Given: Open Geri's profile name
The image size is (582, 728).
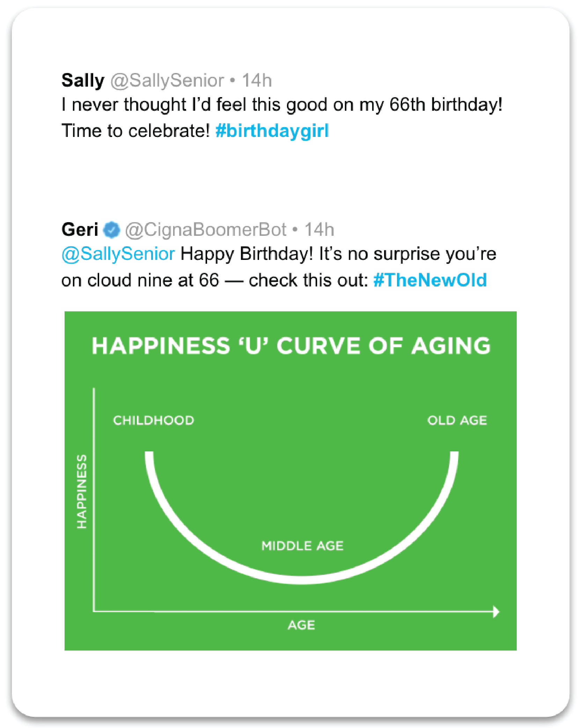Looking at the screenshot, I should click(x=80, y=230).
